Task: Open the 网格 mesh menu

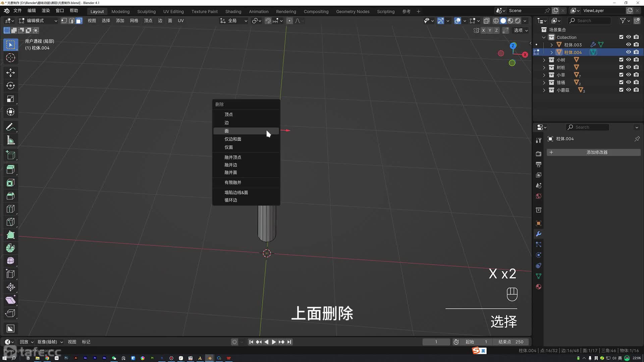Action: 134,21
